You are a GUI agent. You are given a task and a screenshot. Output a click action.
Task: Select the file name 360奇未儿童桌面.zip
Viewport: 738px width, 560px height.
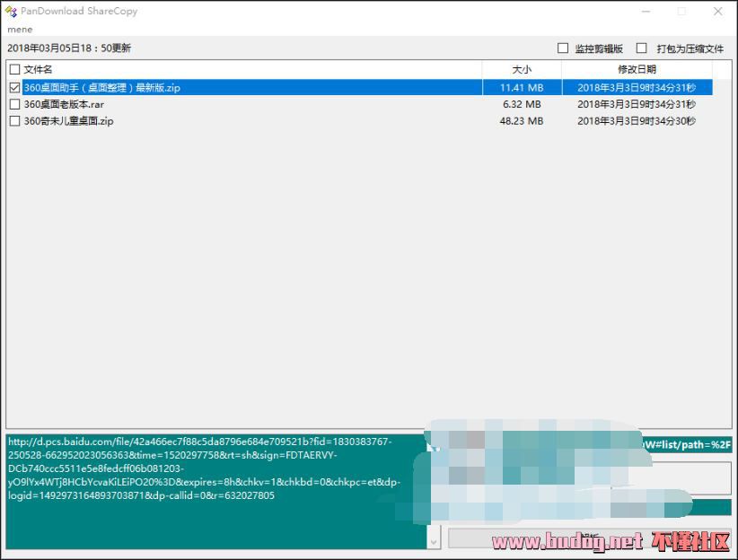[69, 121]
